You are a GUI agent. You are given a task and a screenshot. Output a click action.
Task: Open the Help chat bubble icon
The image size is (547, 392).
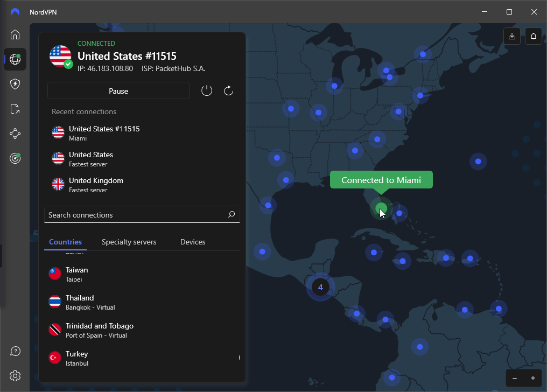[x=15, y=351]
